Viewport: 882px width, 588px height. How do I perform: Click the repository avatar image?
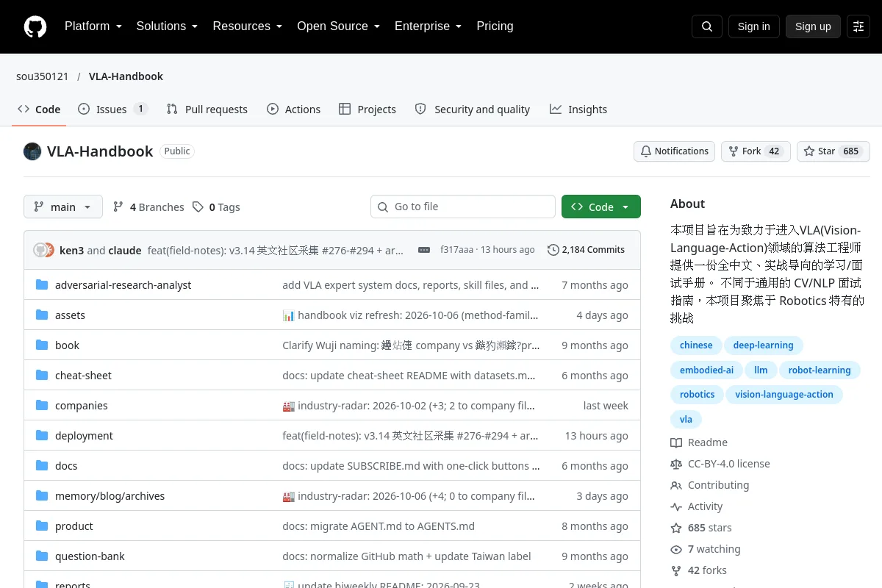[32, 151]
